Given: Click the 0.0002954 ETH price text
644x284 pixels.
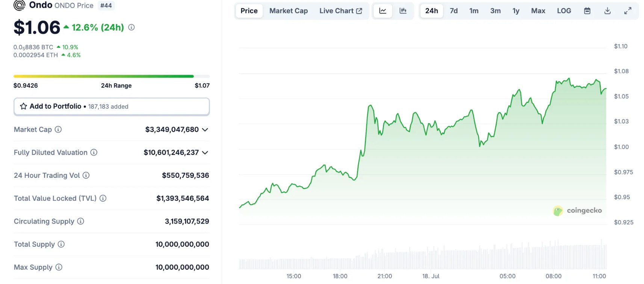Looking at the screenshot, I should pyautogui.click(x=36, y=55).
